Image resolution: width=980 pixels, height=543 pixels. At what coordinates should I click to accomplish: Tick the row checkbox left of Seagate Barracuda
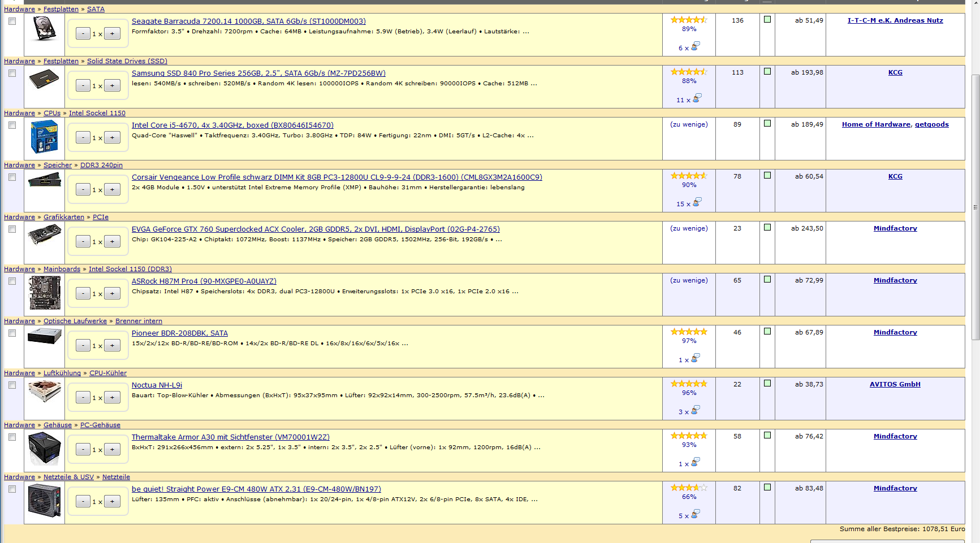[x=12, y=21]
